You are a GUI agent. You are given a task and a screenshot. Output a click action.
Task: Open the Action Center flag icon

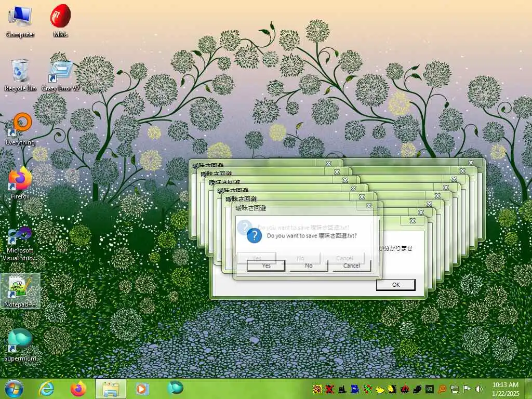pos(467,389)
